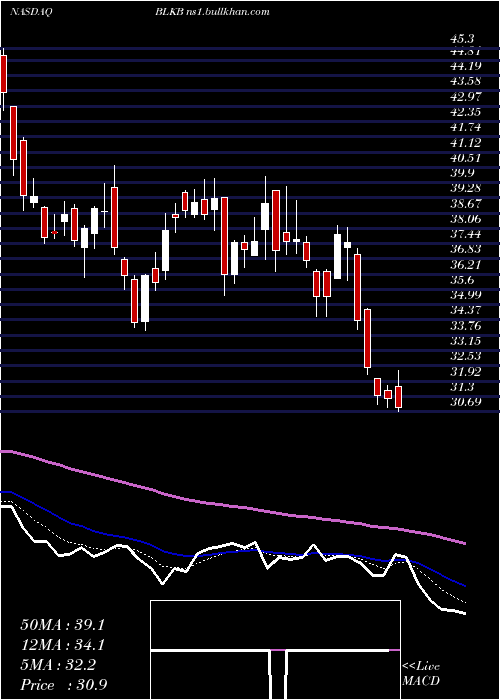Click the 44.19 price axis label
This screenshot has height=700, width=500.
tap(466, 66)
